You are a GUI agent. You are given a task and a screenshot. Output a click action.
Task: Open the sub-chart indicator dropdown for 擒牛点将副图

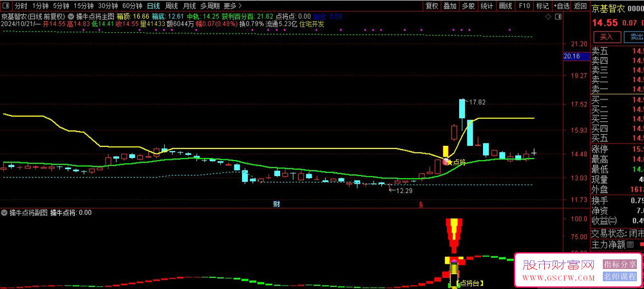(x=5, y=213)
